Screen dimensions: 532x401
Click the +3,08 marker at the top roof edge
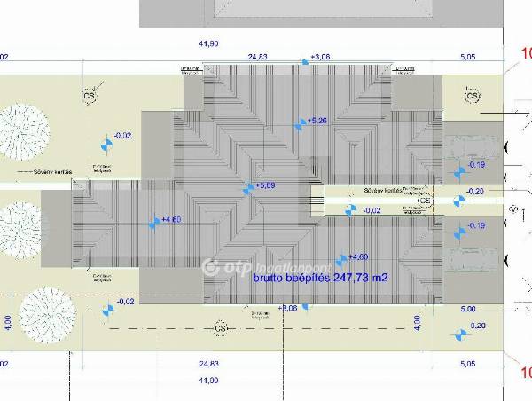tap(306, 61)
